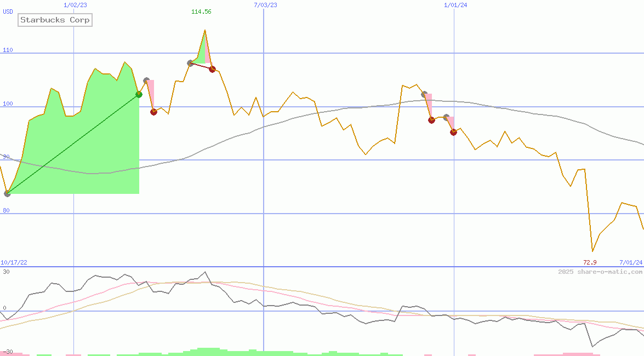
Task: Click the 110 price axis label
Action: click(x=8, y=50)
